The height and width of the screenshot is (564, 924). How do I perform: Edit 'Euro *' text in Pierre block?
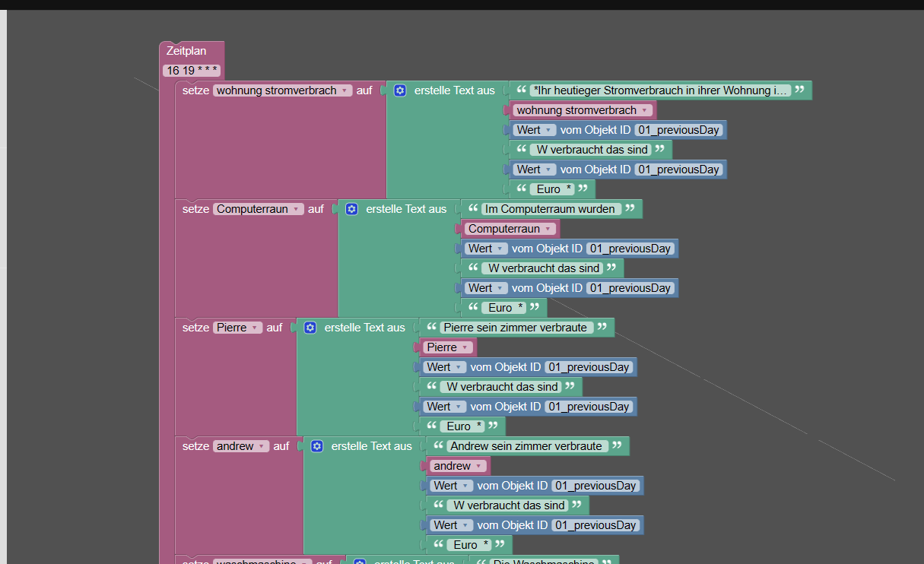(x=464, y=426)
